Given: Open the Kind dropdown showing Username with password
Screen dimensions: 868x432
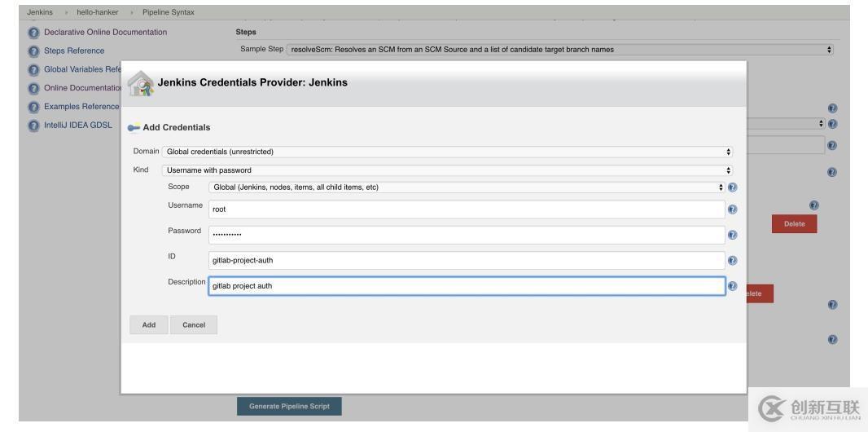Looking at the screenshot, I should (447, 170).
